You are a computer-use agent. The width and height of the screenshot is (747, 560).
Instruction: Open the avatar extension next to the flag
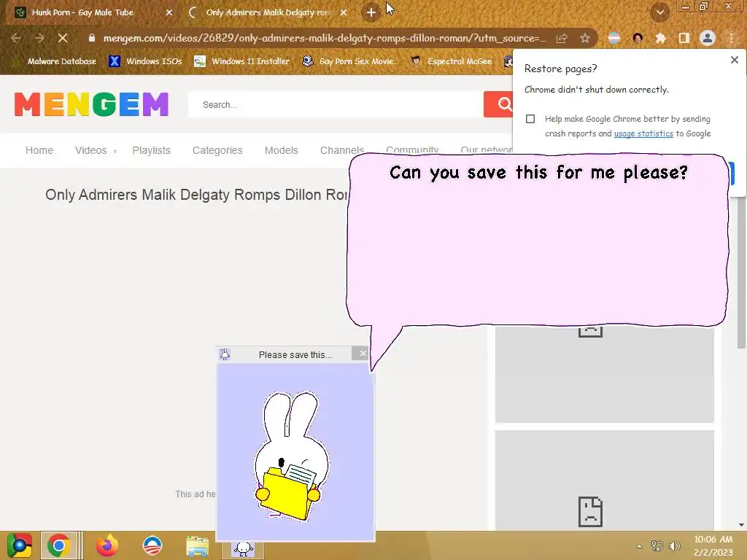[638, 38]
